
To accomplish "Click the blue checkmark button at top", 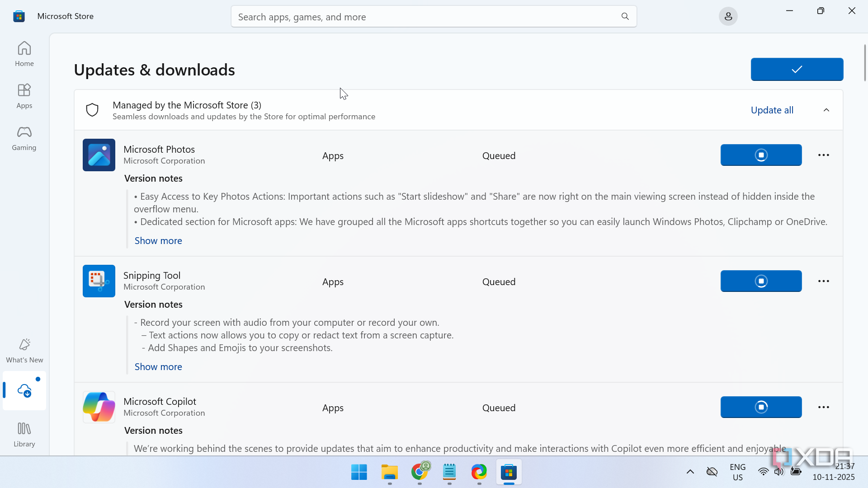I will pyautogui.click(x=797, y=69).
